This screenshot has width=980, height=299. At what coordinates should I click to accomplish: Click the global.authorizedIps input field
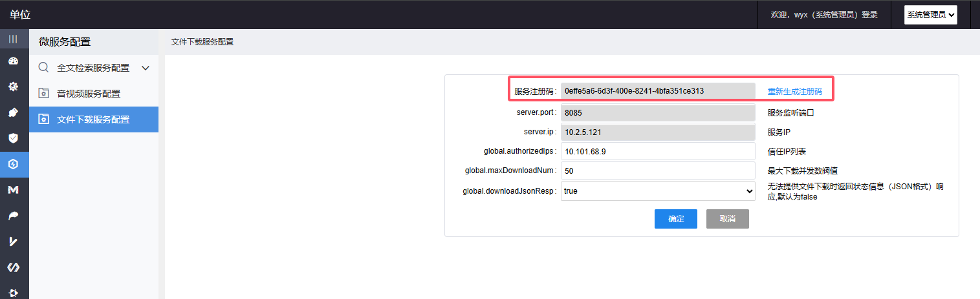(x=658, y=151)
